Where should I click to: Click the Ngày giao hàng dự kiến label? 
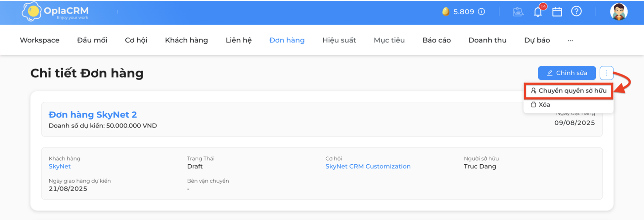(x=80, y=181)
